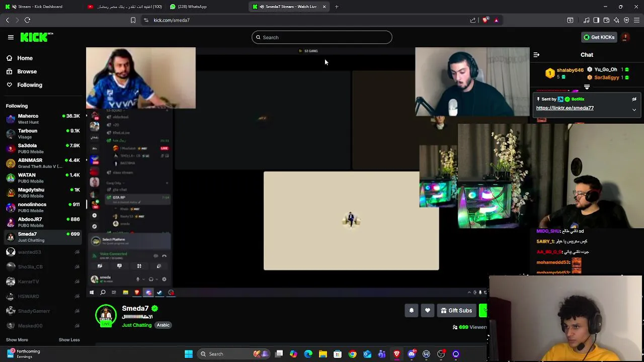Open a new browser tab
The image size is (644, 362).
pyautogui.click(x=337, y=7)
